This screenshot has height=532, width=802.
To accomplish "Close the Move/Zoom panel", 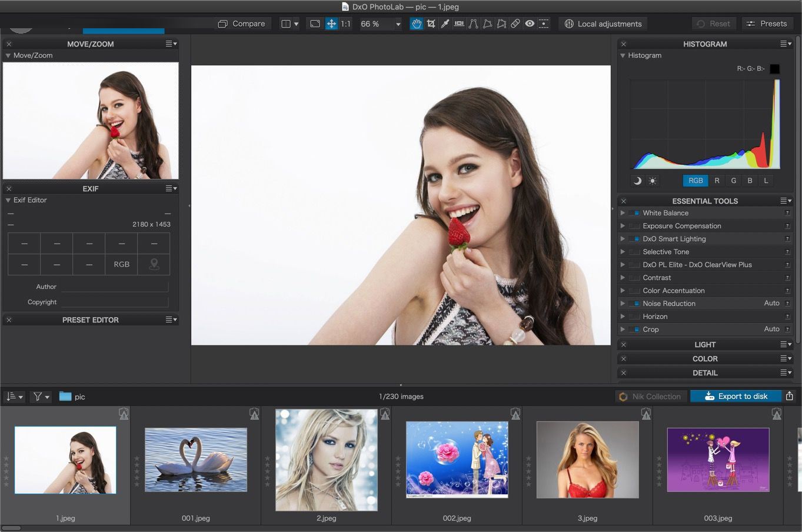I will coord(9,44).
